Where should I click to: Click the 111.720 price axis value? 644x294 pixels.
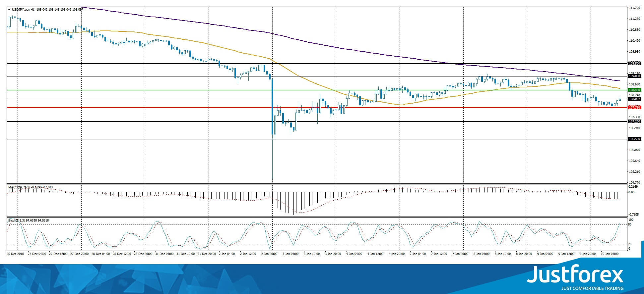pos(634,8)
